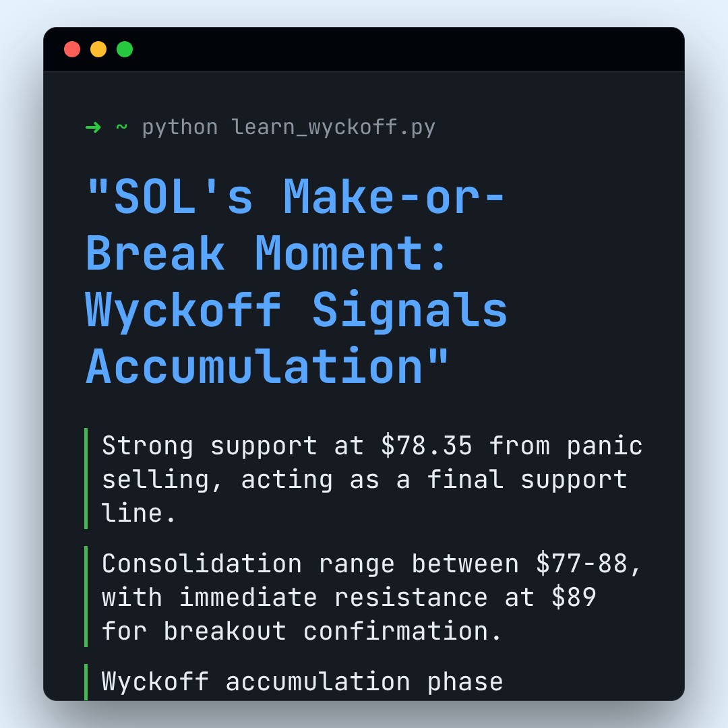
Task: Click the empty black title bar area
Action: [404, 49]
